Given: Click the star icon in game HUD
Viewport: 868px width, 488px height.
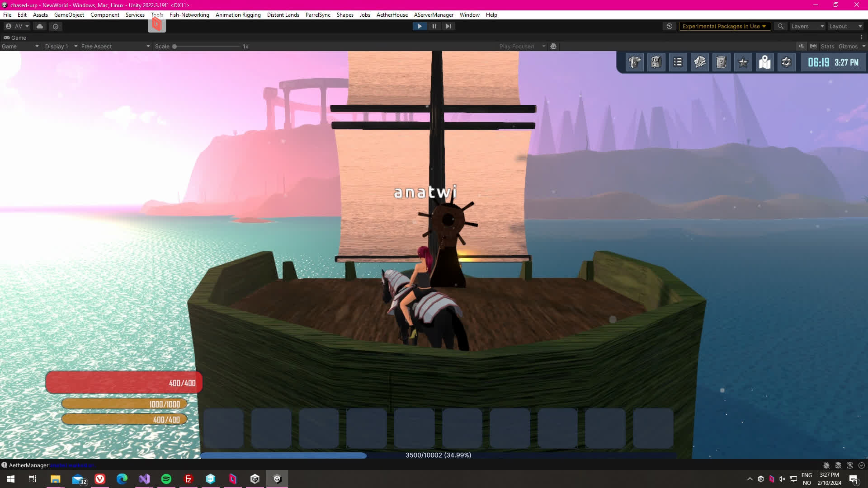Looking at the screenshot, I should tap(743, 62).
